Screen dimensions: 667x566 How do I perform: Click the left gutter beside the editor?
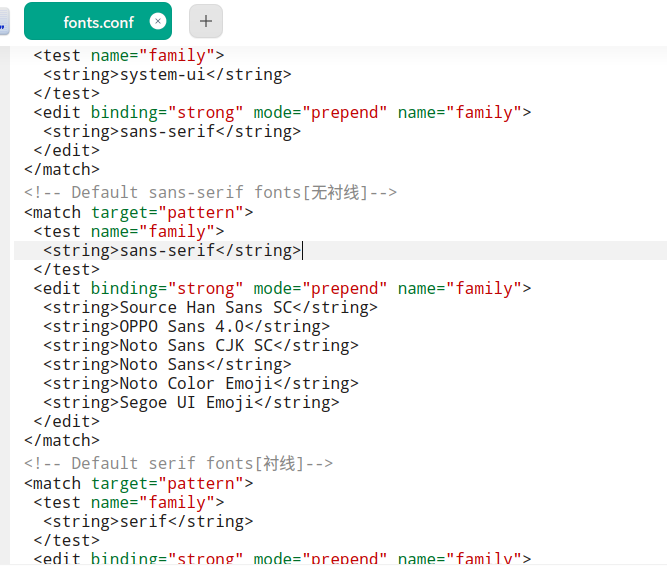point(5,304)
